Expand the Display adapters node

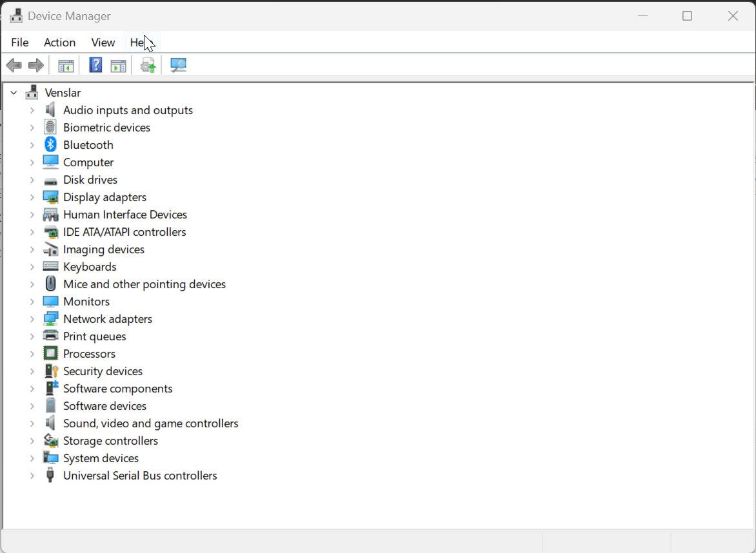point(32,197)
